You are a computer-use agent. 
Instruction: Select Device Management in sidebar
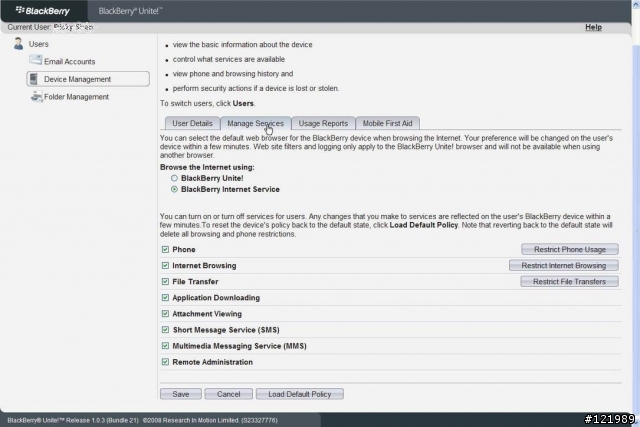(x=88, y=79)
